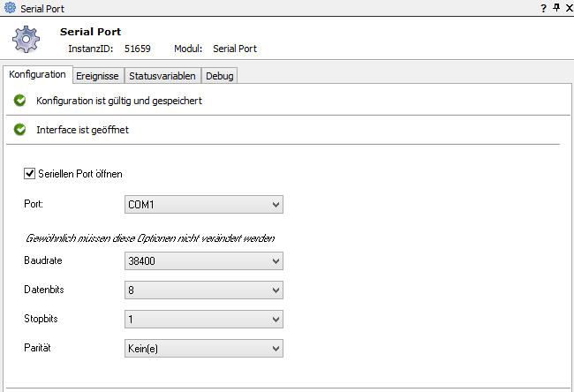The image size is (574, 392).
Task: Click the Interface ist geöffnet status text
Action: pos(83,130)
